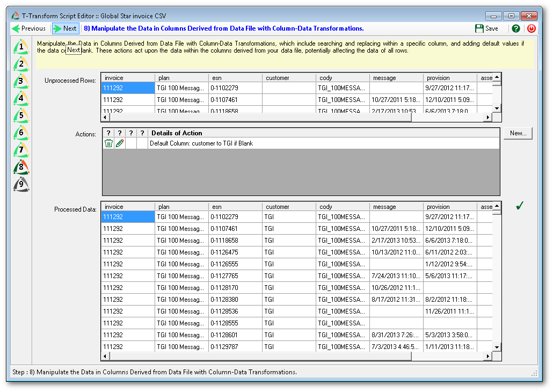The image size is (553, 392).
Task: Click the plan header in Unprocessed Rows
Action: click(181, 78)
